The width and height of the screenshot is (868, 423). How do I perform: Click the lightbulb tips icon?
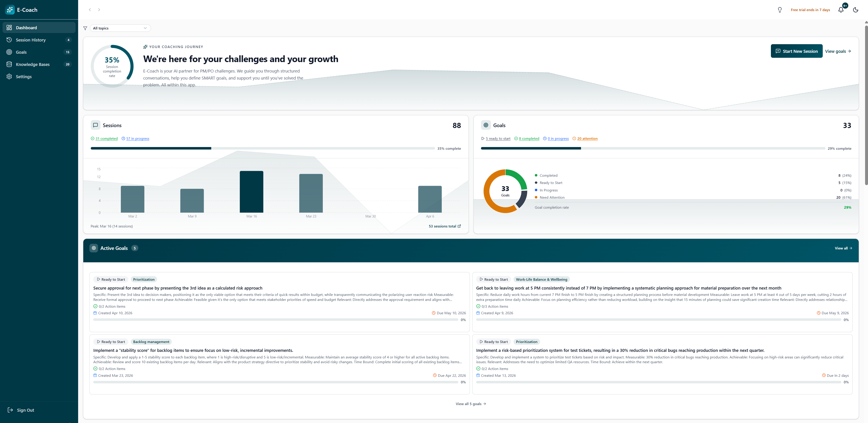780,10
